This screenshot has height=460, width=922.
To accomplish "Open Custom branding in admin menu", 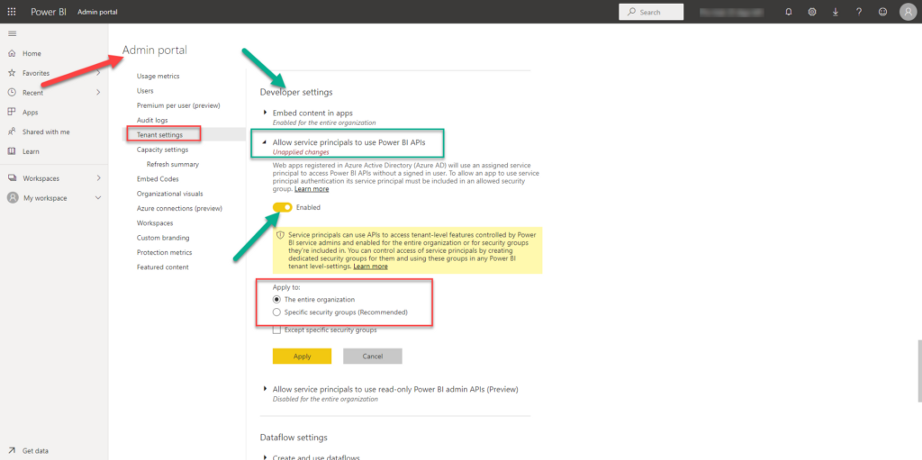I will (x=163, y=238).
